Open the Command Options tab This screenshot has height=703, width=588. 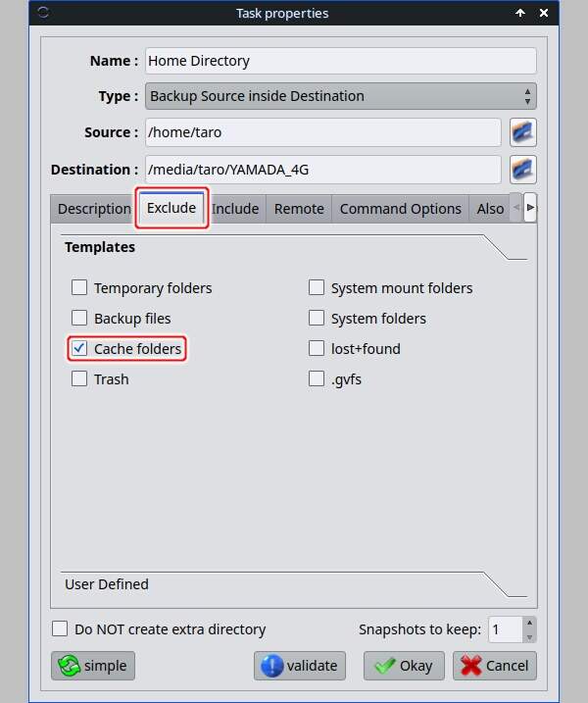click(400, 209)
